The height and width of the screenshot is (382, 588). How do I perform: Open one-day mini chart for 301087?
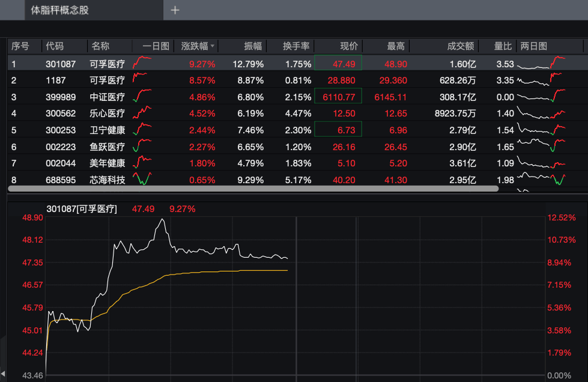pos(142,62)
